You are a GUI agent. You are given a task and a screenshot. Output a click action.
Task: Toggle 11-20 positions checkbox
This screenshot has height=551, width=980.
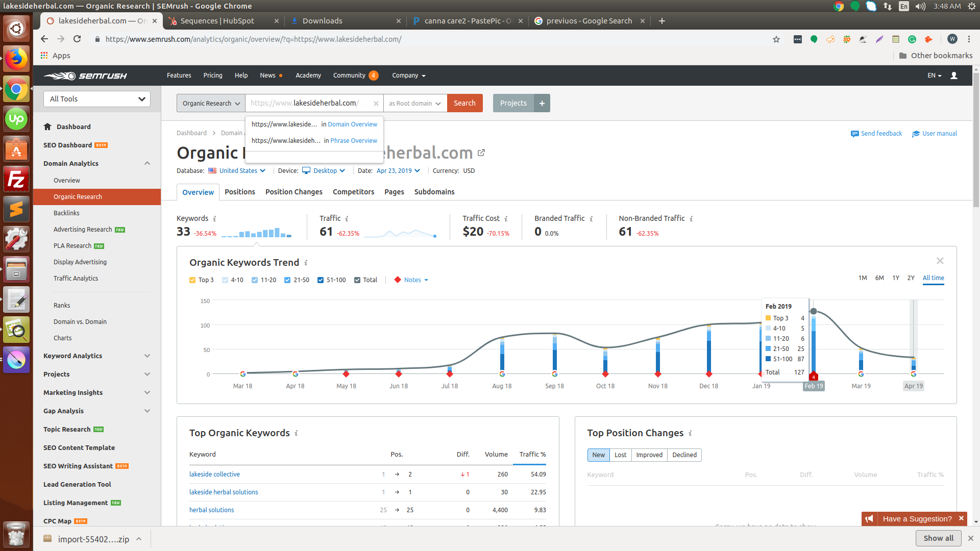pyautogui.click(x=255, y=280)
